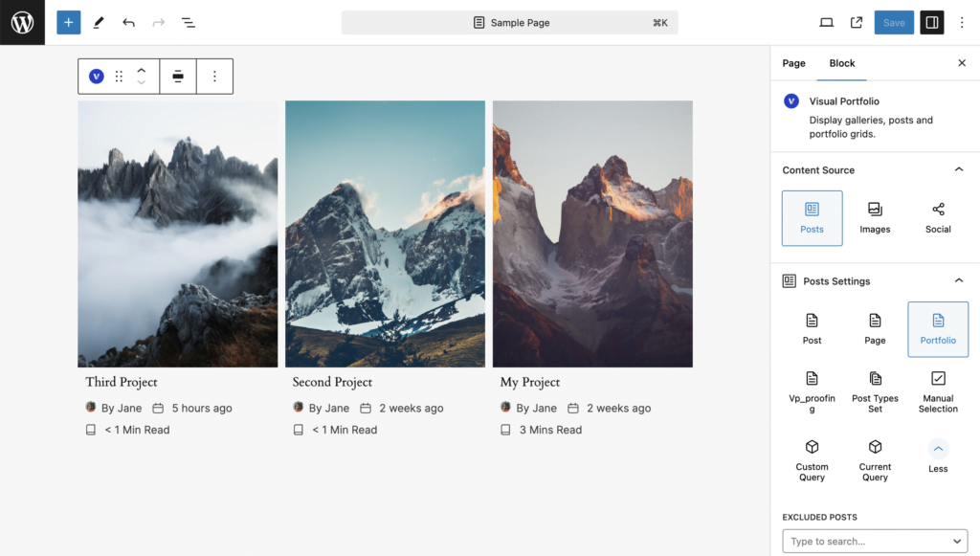Select Images as content source
980x556 pixels.
(x=875, y=217)
